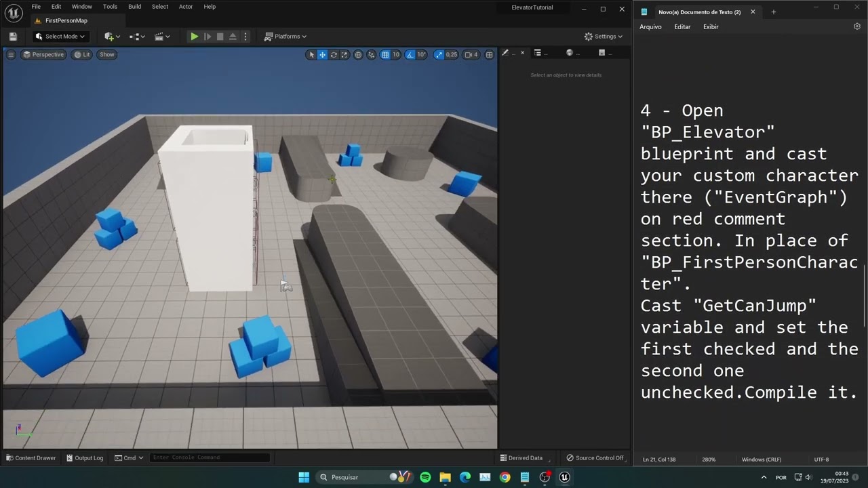Toggle world/local coordinate system globe

(x=358, y=55)
